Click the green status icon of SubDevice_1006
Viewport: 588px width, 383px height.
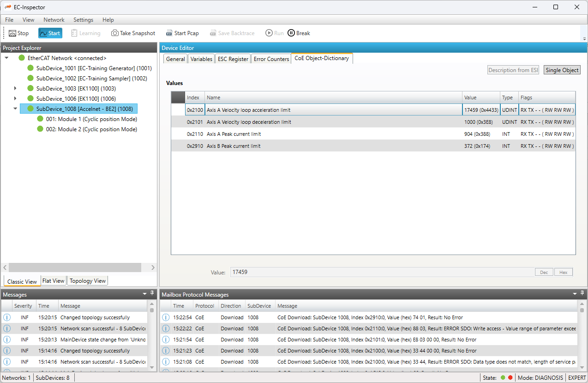click(30, 99)
